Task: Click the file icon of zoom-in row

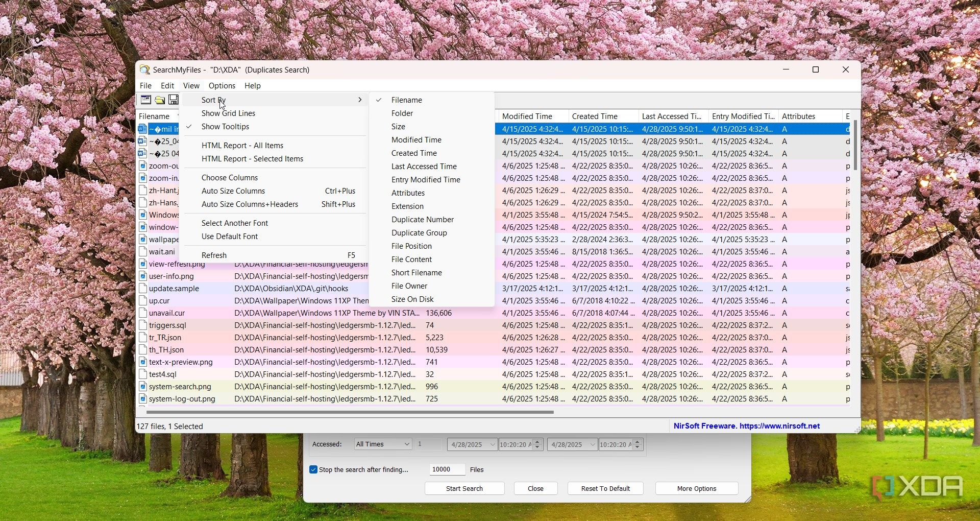Action: (x=143, y=178)
